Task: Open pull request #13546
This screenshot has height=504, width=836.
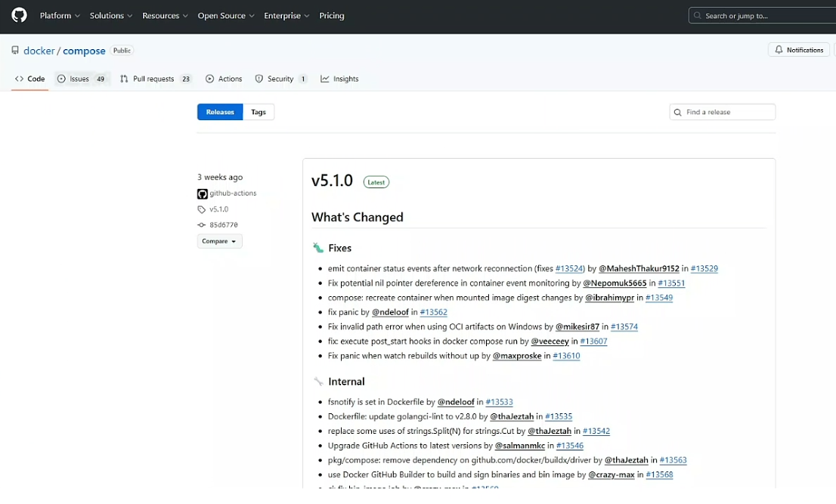Action: click(570, 445)
